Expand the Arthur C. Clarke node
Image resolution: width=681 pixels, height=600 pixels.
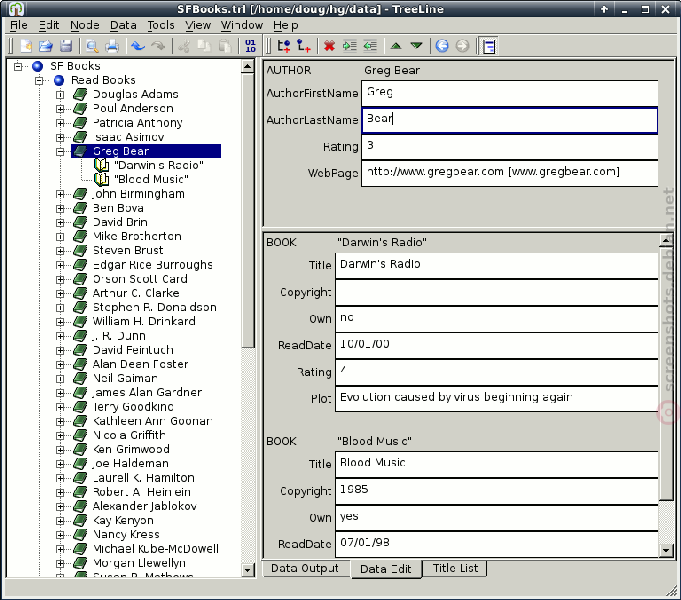[60, 294]
